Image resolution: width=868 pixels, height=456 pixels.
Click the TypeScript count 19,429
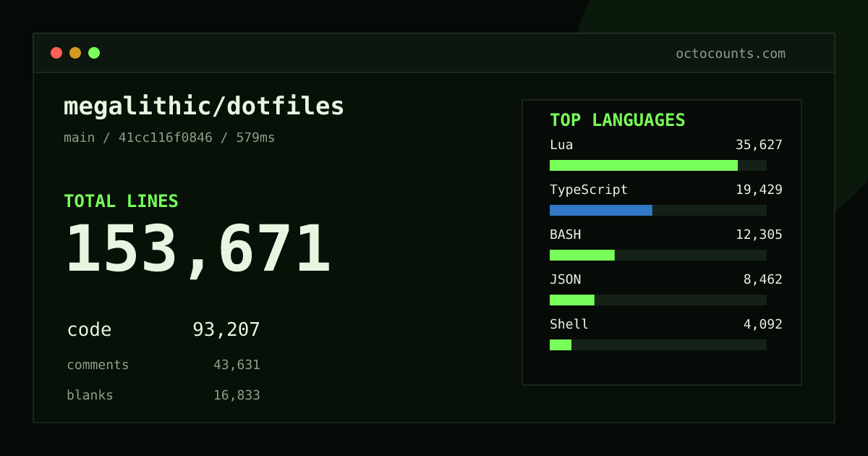[759, 190]
